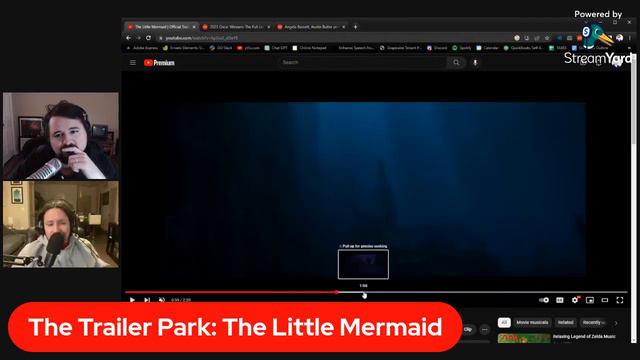
Task: Select the Recently uploaded chip
Action: pos(594,322)
